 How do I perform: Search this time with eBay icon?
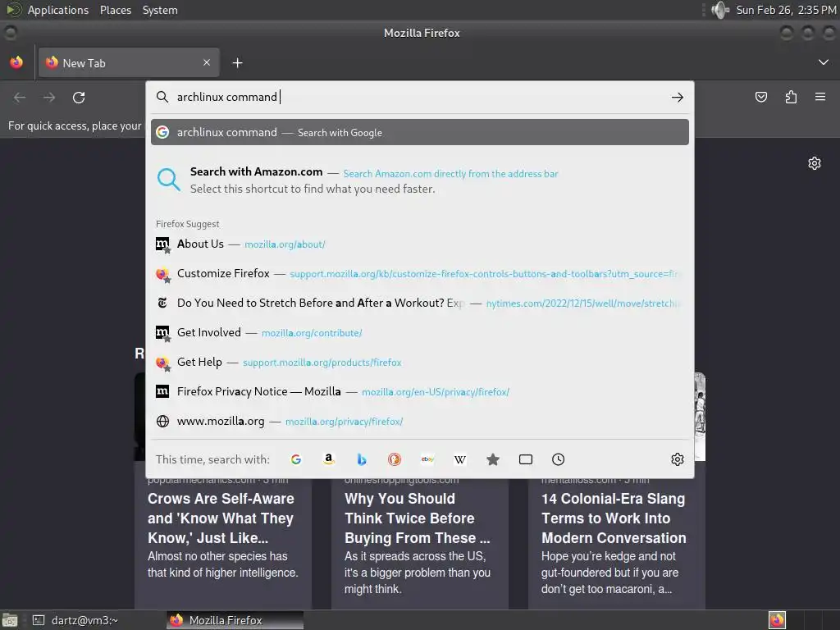pos(427,459)
